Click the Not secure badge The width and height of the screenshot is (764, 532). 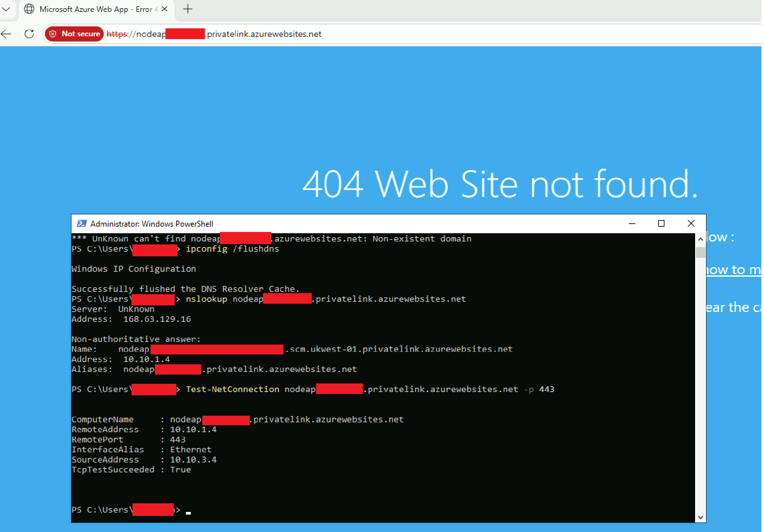tap(74, 34)
